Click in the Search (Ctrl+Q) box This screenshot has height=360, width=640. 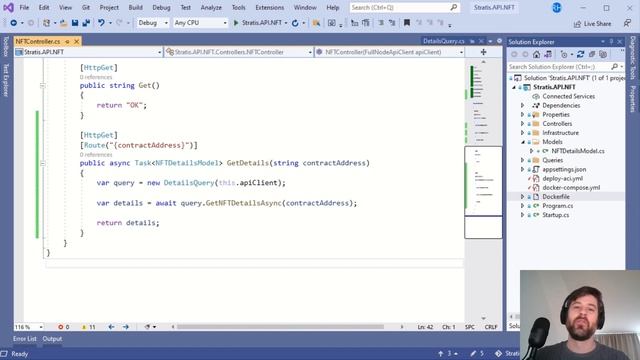coord(404,7)
